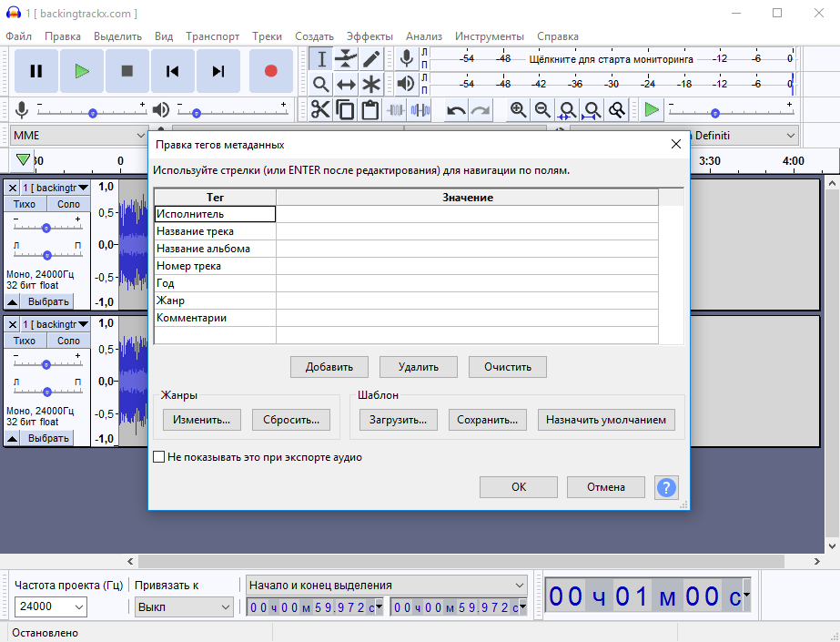Click Выбрать button on second track

[48, 438]
